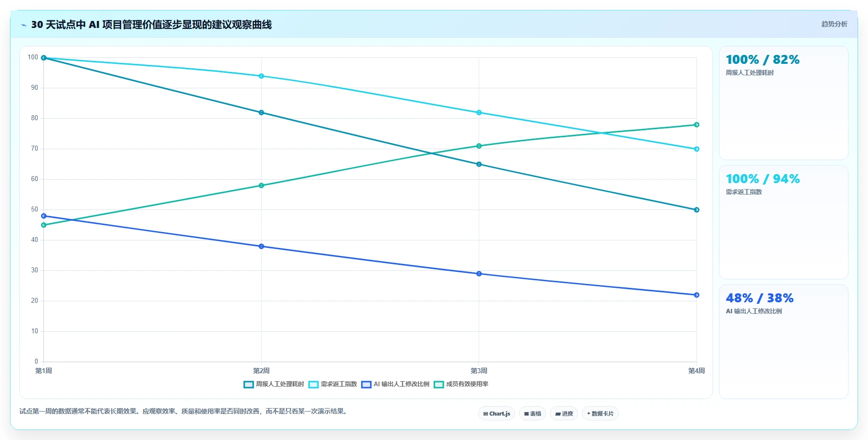Image resolution: width=868 pixels, height=440 pixels.
Task: Toggle the 周报人工处理耗时 legend item
Action: click(x=274, y=384)
